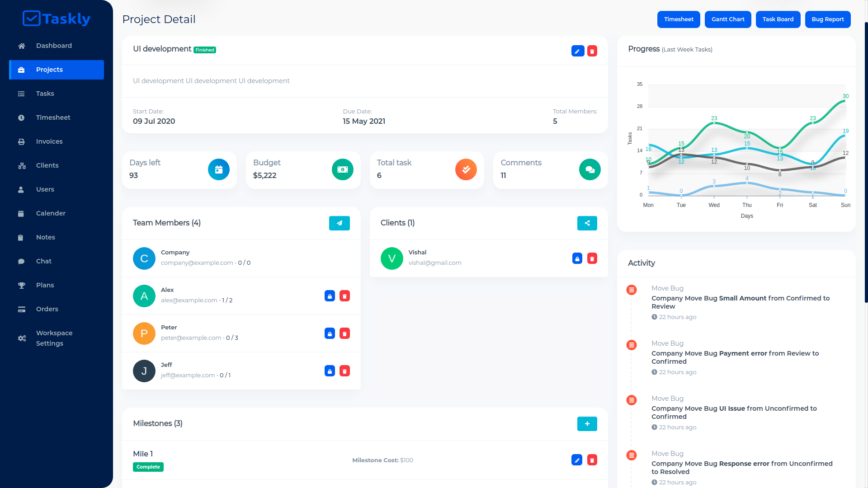Go to the Task Board
The height and width of the screenshot is (488, 868).
coord(778,19)
